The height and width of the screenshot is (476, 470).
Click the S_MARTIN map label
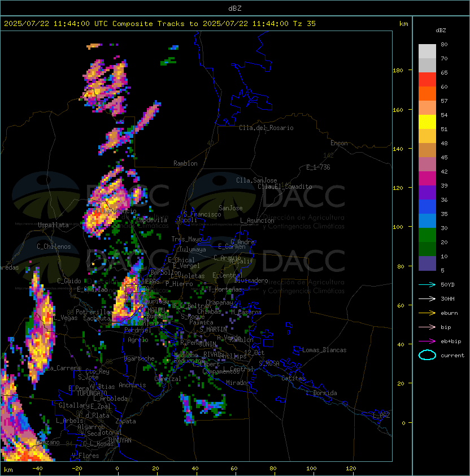coord(214,330)
